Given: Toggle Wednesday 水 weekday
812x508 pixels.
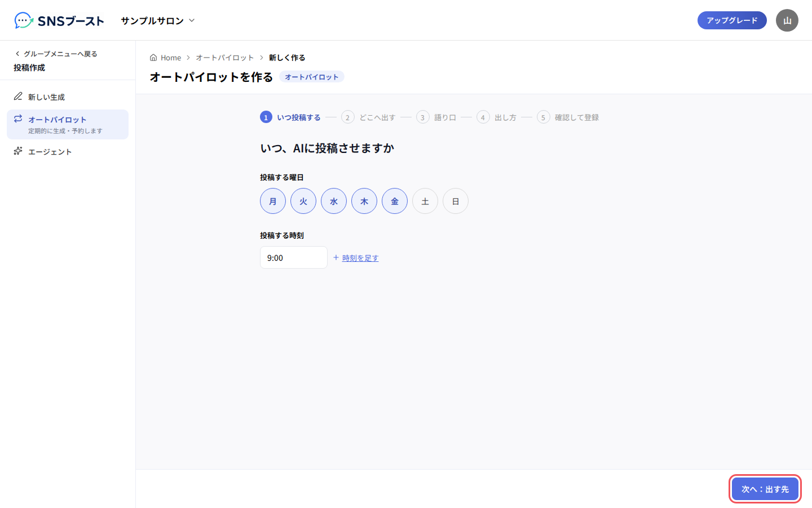Looking at the screenshot, I should pyautogui.click(x=334, y=201).
